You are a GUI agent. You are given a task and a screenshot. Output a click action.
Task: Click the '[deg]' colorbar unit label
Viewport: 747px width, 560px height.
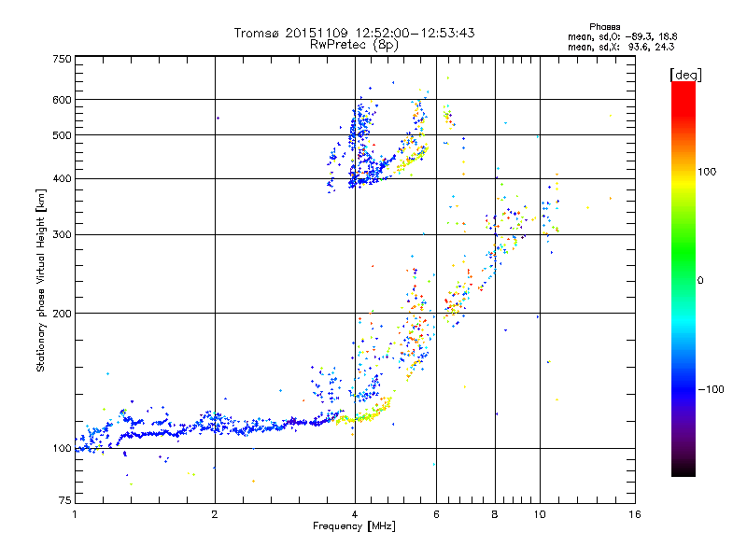pos(685,76)
